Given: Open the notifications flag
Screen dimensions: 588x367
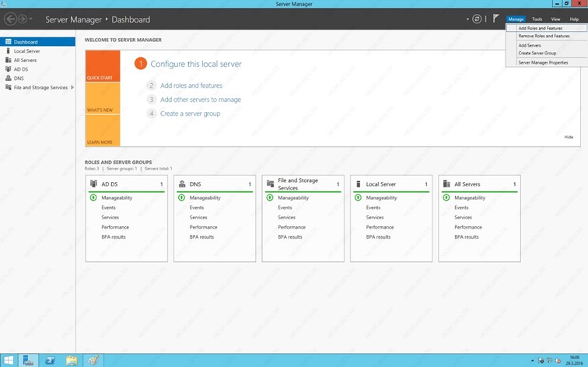Looking at the screenshot, I should click(495, 19).
